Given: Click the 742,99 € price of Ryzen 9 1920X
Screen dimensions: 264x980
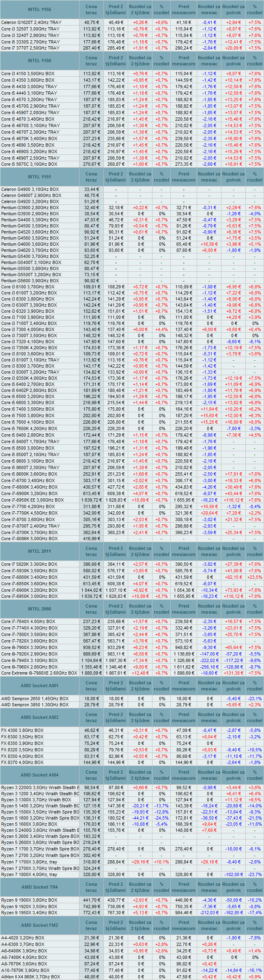Looking at the screenshot, I should 91,906.
